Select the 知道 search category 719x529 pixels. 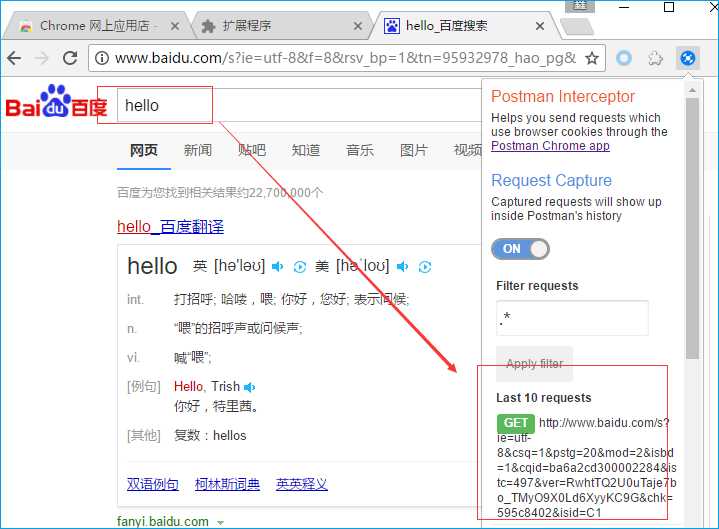pos(306,150)
